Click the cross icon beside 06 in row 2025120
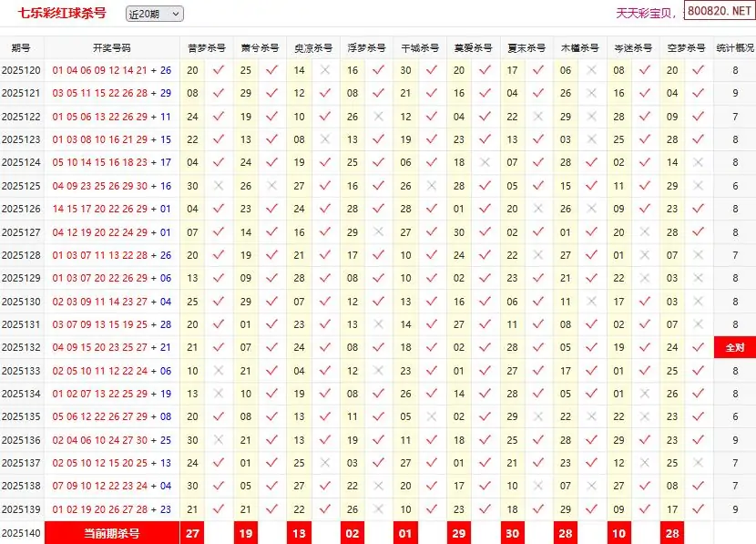The image size is (756, 544). click(592, 70)
